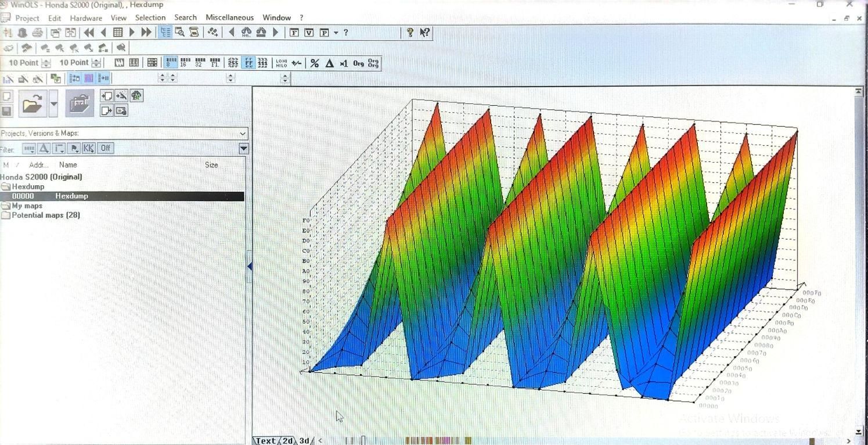Screen dimensions: 868x445
Task: Switch to the 2d view tab
Action: click(x=288, y=441)
